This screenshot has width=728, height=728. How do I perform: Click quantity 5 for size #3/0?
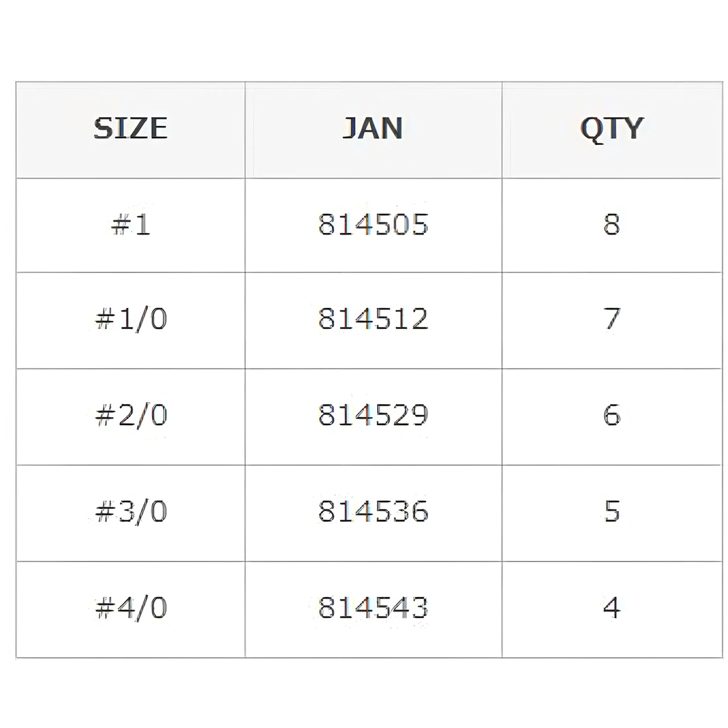point(612,512)
